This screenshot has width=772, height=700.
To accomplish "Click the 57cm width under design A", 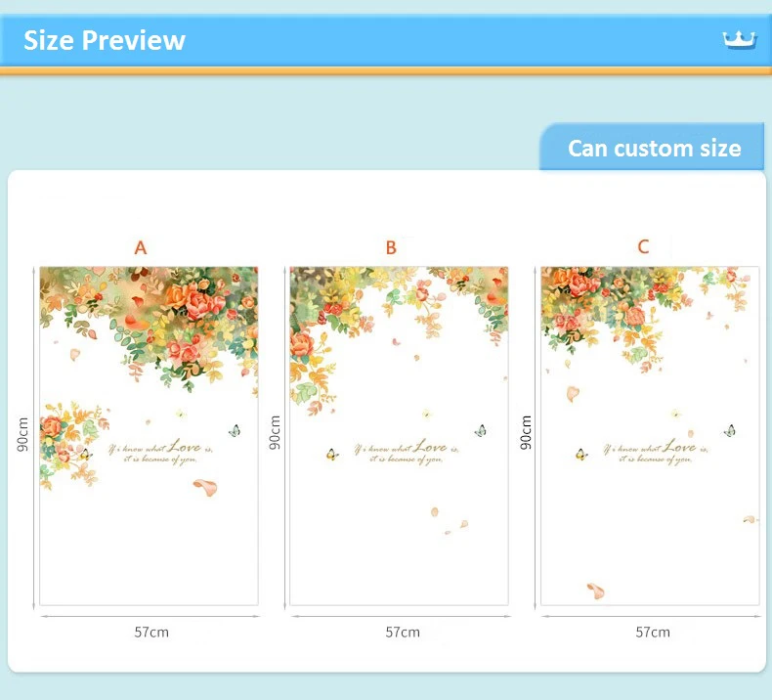I will [151, 632].
